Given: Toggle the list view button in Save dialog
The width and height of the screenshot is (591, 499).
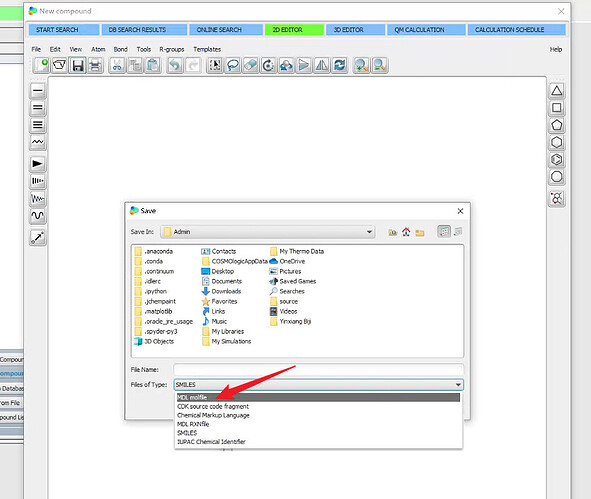Looking at the screenshot, I should (444, 231).
